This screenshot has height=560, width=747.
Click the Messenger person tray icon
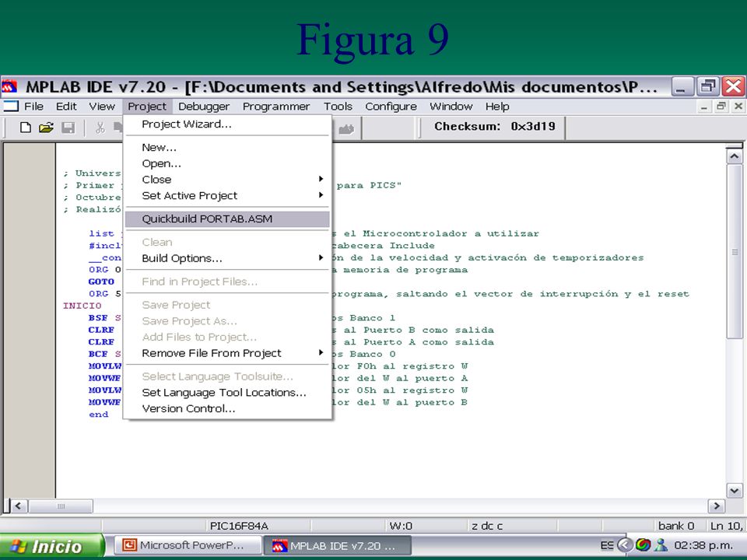pos(661,544)
